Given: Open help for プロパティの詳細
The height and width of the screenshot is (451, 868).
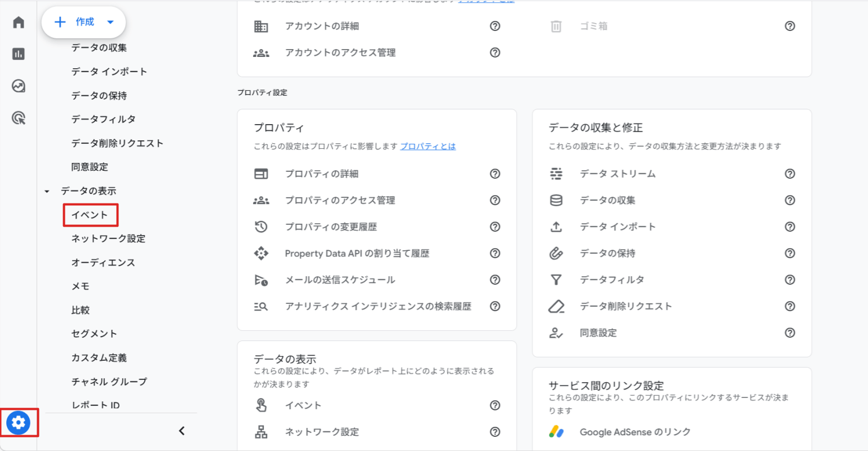Looking at the screenshot, I should tap(495, 174).
